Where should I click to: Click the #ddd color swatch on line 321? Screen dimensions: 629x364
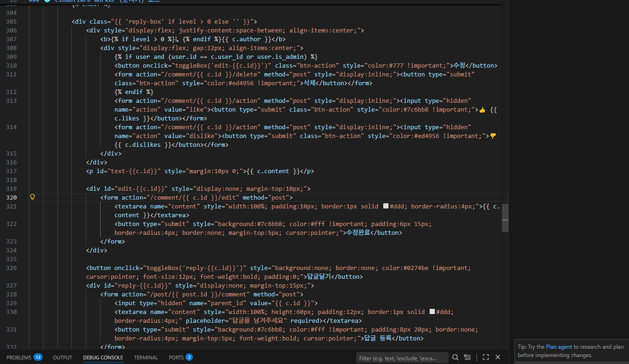[x=386, y=206]
